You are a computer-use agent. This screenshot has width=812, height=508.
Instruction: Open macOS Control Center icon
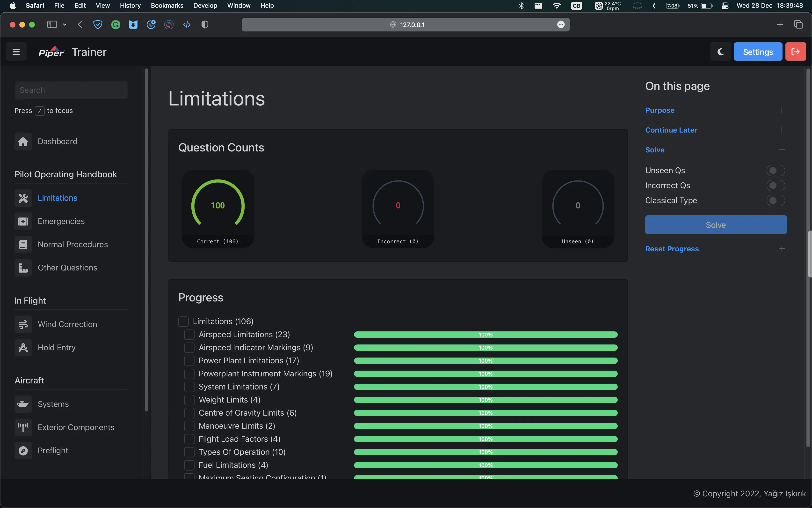(725, 6)
